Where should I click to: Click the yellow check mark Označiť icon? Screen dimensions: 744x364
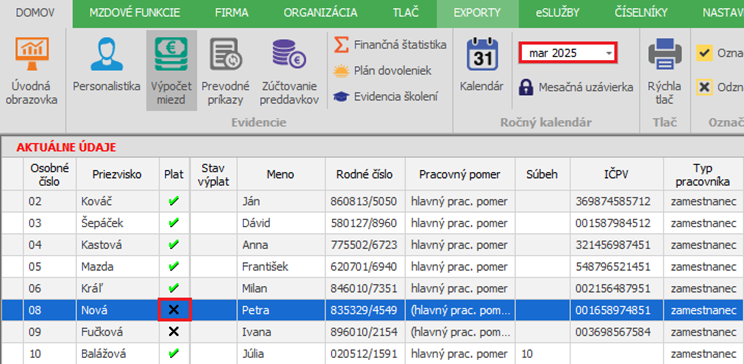tap(705, 53)
